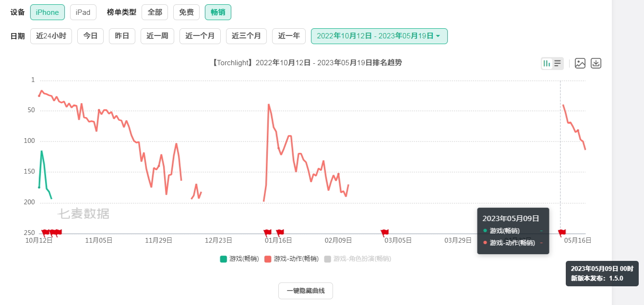Click the red flag marker near 03月05日

coord(385,232)
